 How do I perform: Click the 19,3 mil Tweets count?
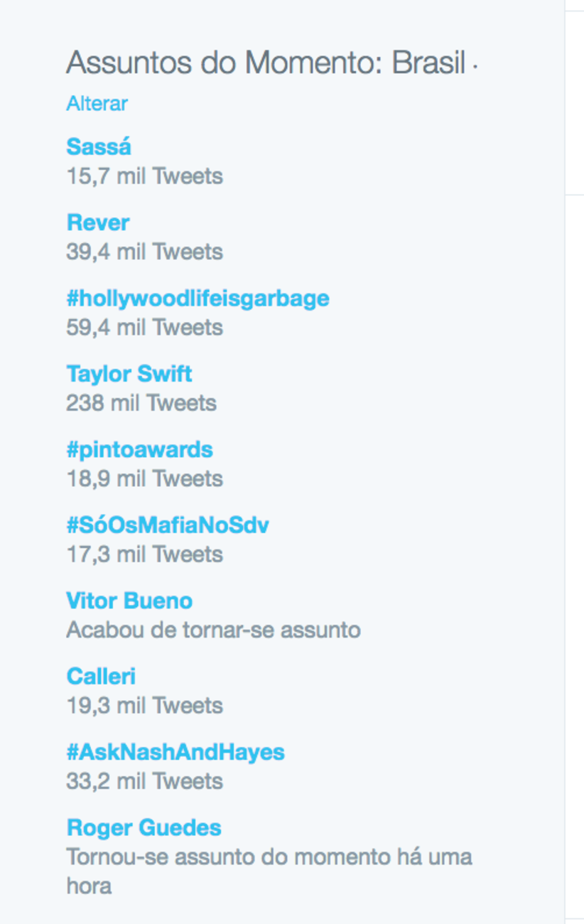coord(144,706)
